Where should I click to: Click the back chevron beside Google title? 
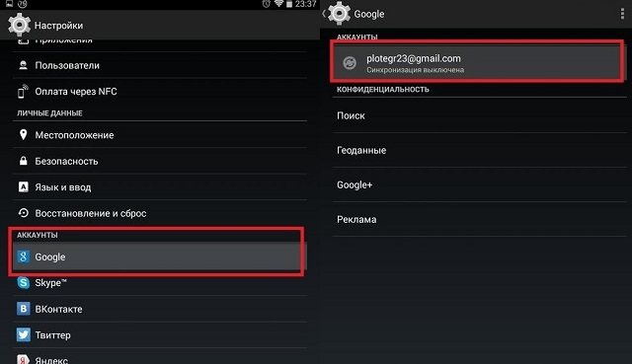[x=324, y=13]
